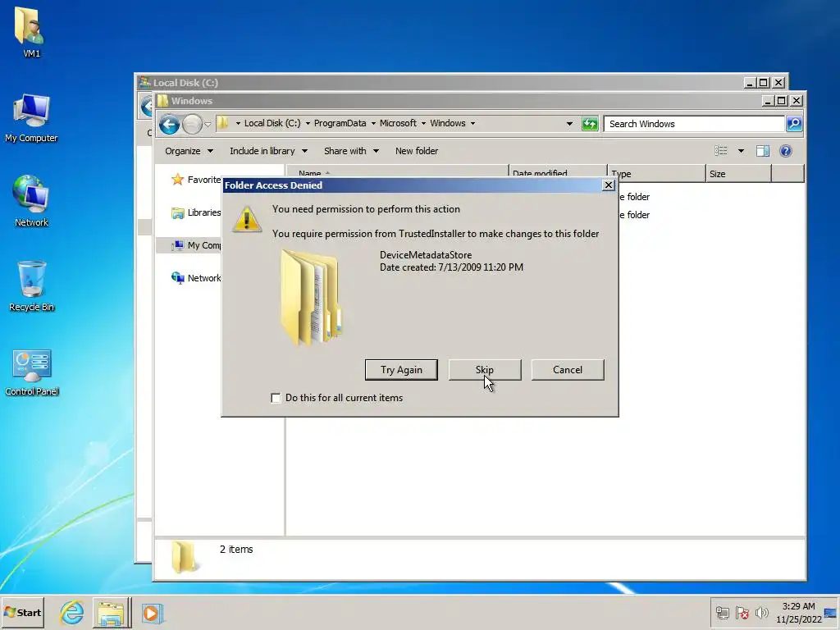Screen dimensions: 840x630
Task: Launch Windows Media Player from taskbar
Action: (152, 613)
